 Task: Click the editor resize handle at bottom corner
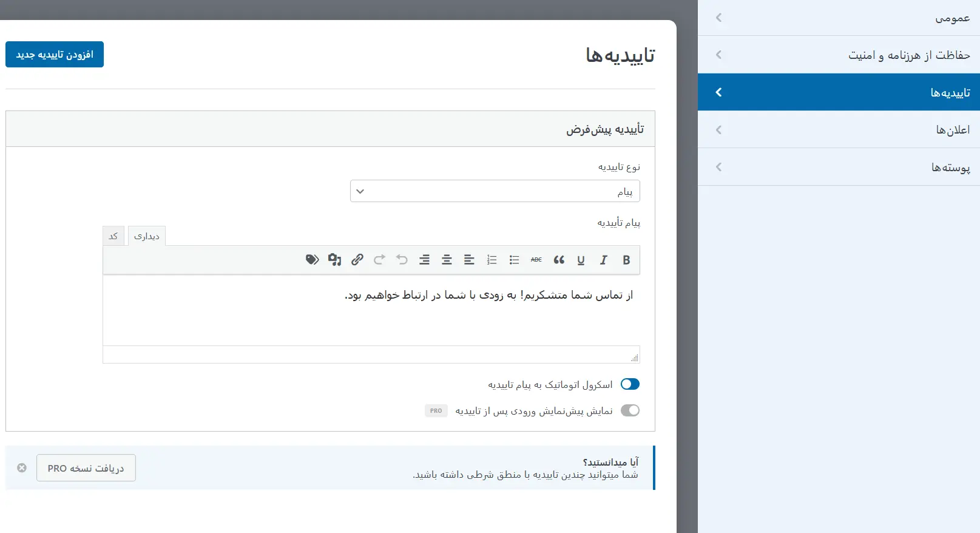pos(635,358)
